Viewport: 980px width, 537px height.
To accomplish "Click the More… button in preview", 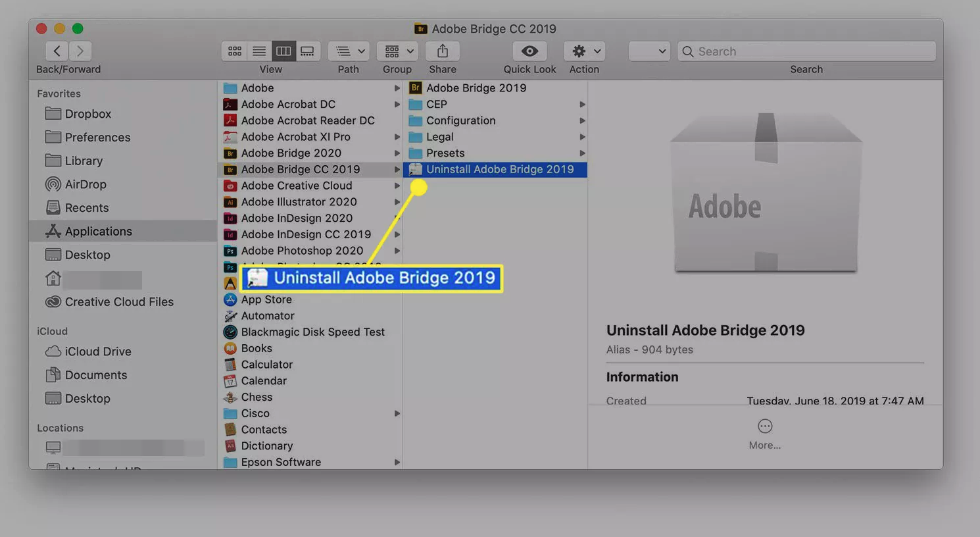I will 765,434.
